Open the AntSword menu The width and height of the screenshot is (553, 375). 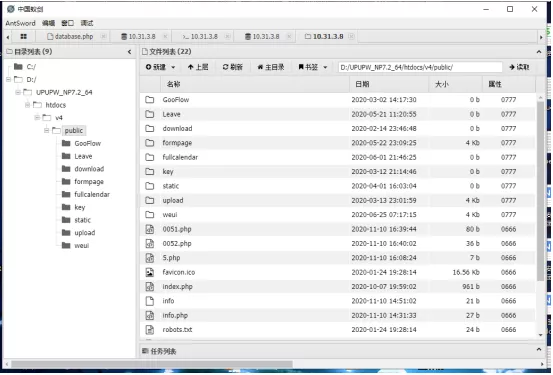tap(20, 23)
